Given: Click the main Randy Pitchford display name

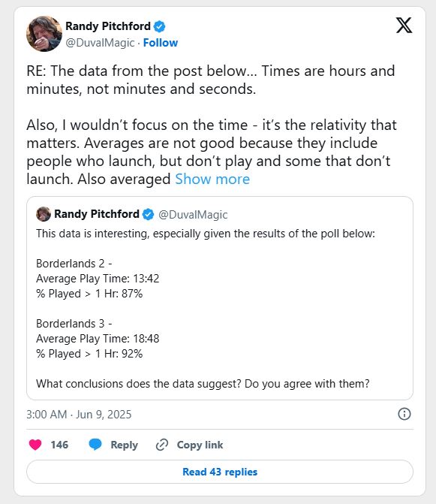Looking at the screenshot, I should 108,26.
